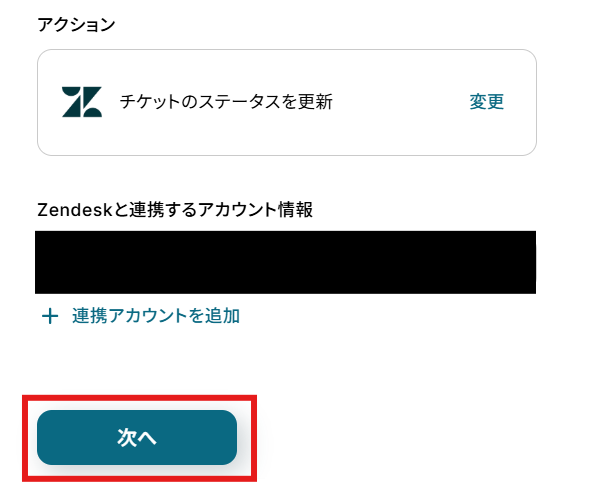Select the チケットのステータスを更新 action text

(x=226, y=102)
